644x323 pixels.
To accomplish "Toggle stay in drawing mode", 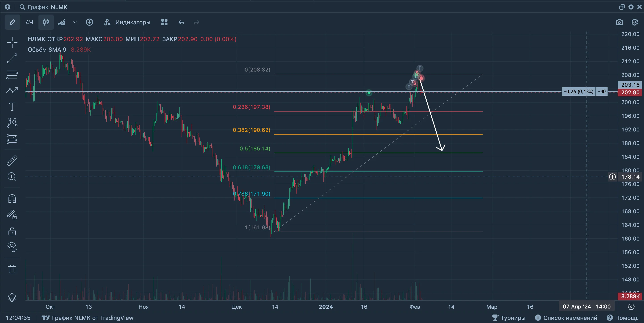I will click(x=12, y=215).
